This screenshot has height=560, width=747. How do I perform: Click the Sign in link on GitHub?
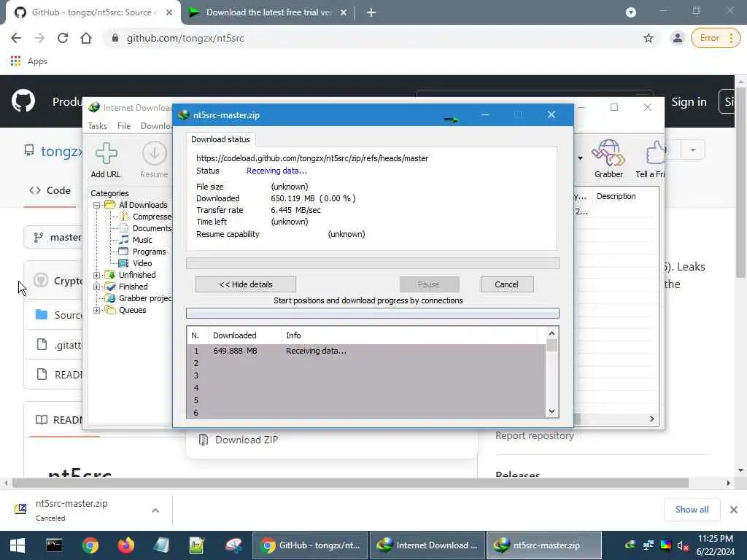coord(689,101)
